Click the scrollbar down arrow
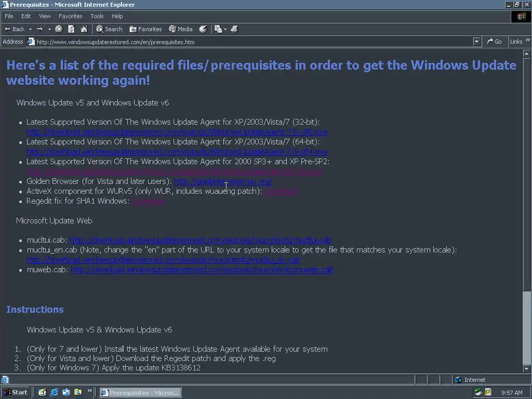This screenshot has width=532, height=399. pos(526,368)
